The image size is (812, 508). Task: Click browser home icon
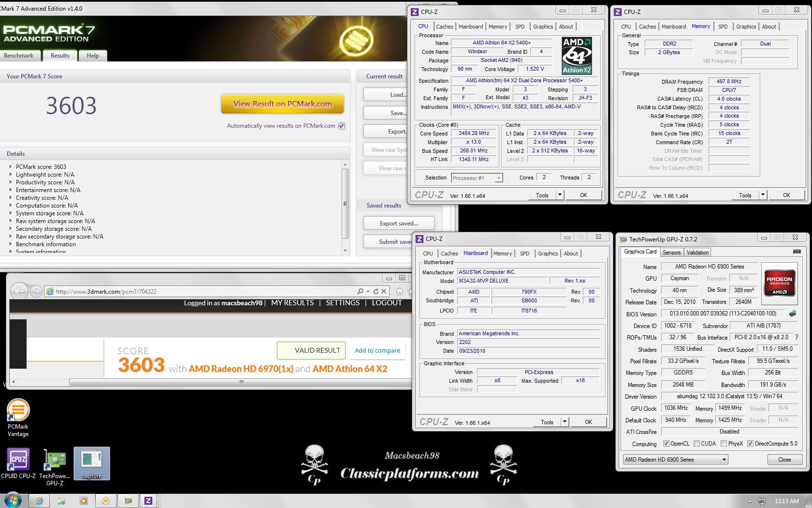pyautogui.click(x=399, y=291)
